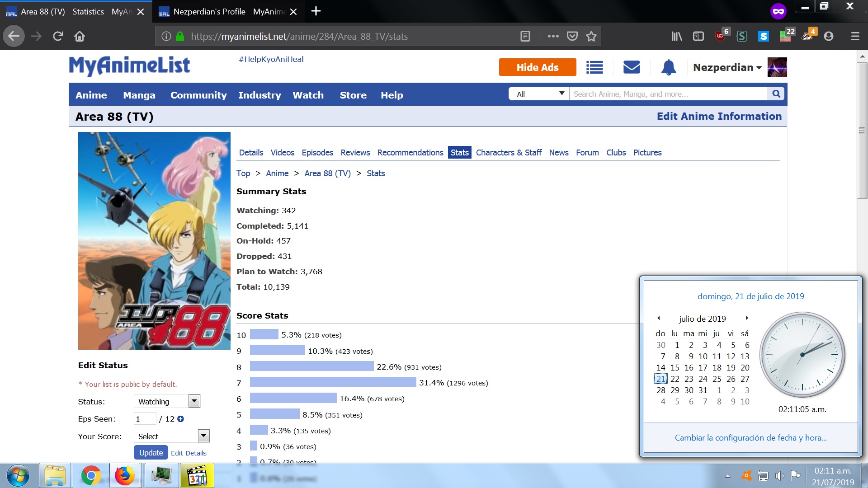Open uBlock Origin extension icon

[721, 35]
